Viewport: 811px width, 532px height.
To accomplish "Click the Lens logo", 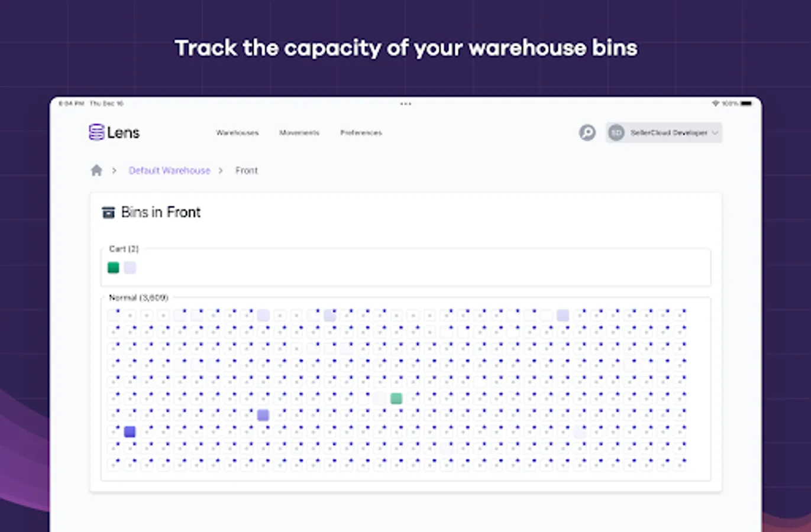I will 114,132.
